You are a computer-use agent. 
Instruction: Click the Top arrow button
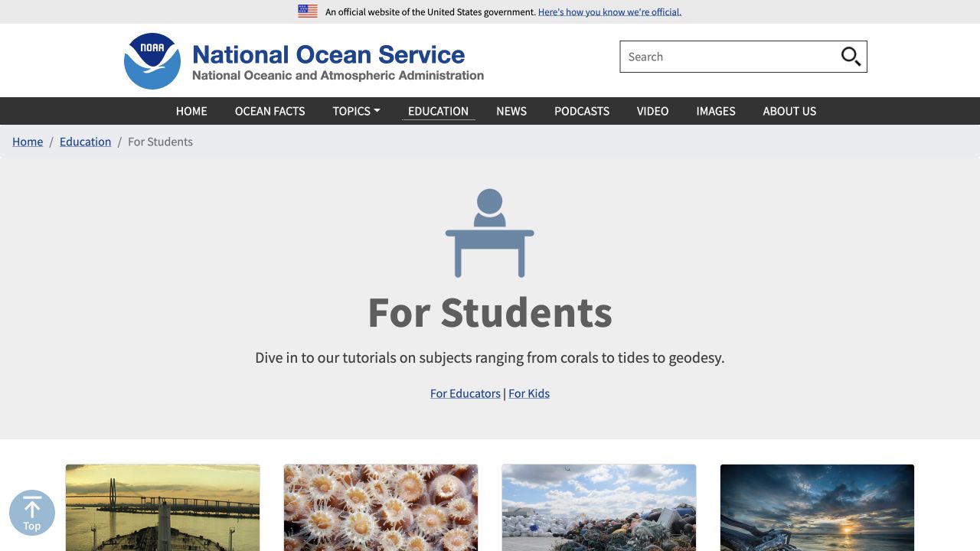[x=32, y=513]
